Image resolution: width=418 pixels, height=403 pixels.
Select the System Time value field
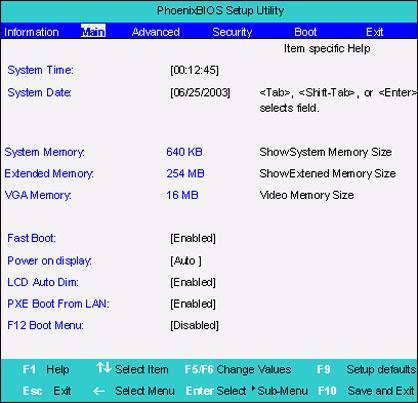(x=194, y=70)
